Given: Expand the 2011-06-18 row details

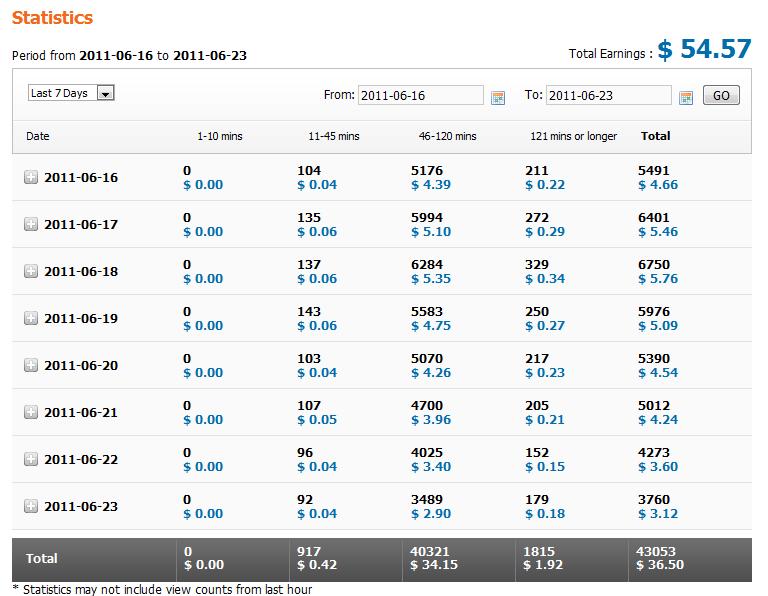Looking at the screenshot, I should click(31, 272).
